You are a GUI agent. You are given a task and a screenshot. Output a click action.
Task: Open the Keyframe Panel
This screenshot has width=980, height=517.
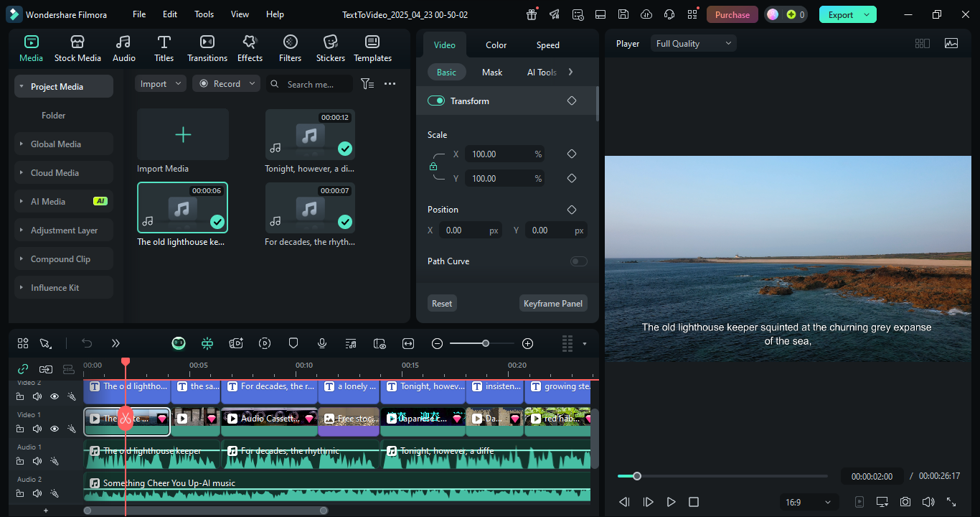553,302
